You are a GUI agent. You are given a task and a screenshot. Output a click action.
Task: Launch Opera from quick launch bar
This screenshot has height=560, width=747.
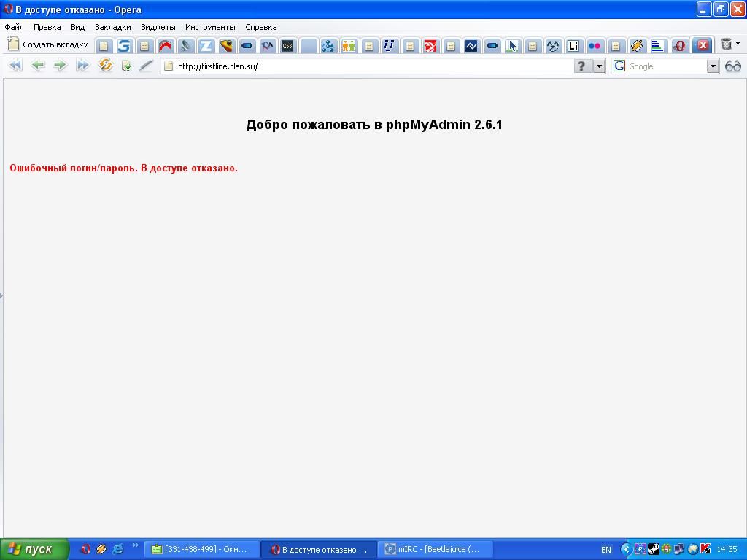[85, 549]
